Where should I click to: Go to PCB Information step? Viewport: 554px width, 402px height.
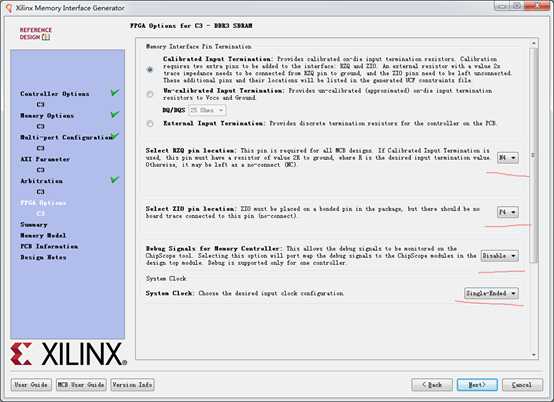point(49,247)
